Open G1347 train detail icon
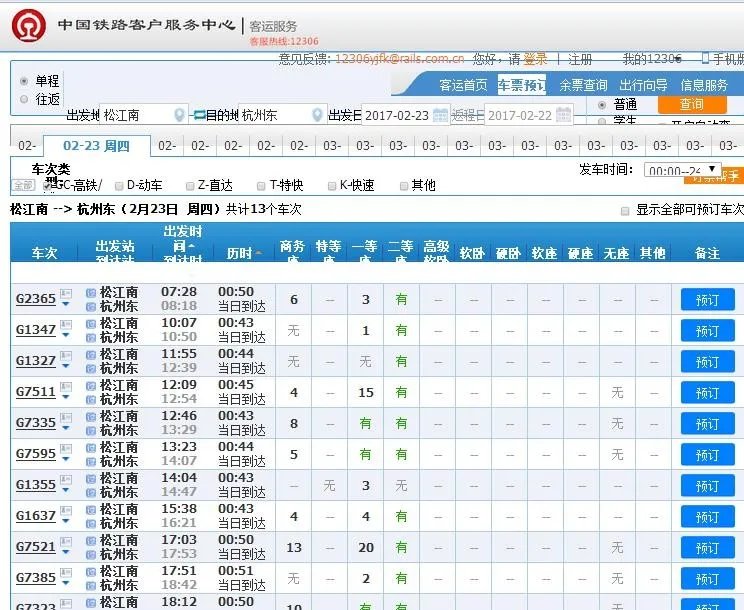Screen dimensions: 744x610 click(x=66, y=325)
